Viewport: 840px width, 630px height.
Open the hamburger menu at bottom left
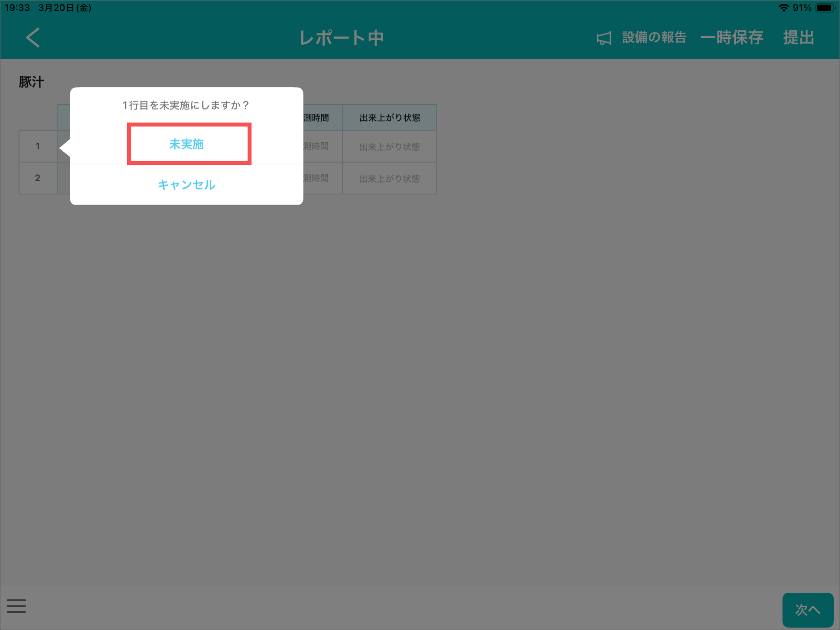click(16, 605)
